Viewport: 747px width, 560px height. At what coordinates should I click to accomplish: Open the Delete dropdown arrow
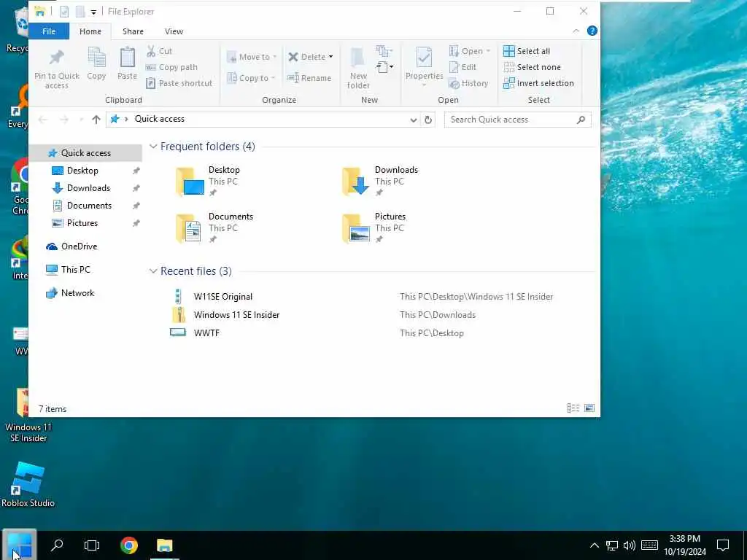(x=331, y=57)
